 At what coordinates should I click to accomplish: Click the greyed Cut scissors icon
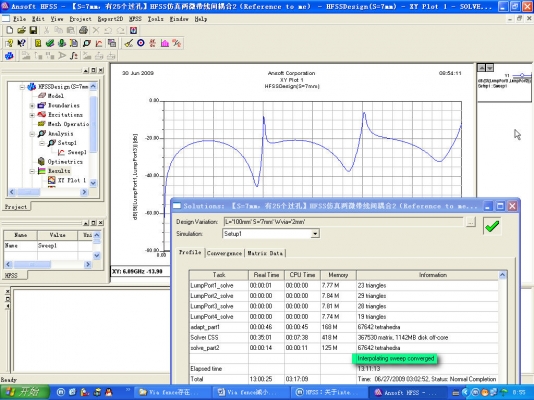tap(47, 30)
